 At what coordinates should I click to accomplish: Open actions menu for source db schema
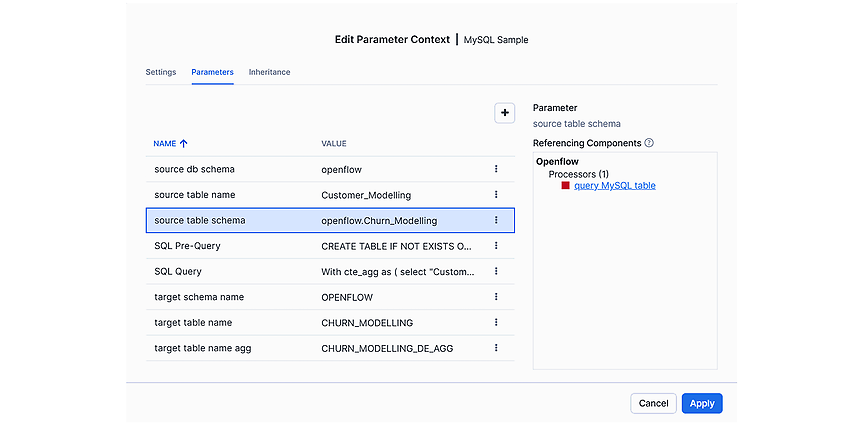click(495, 169)
